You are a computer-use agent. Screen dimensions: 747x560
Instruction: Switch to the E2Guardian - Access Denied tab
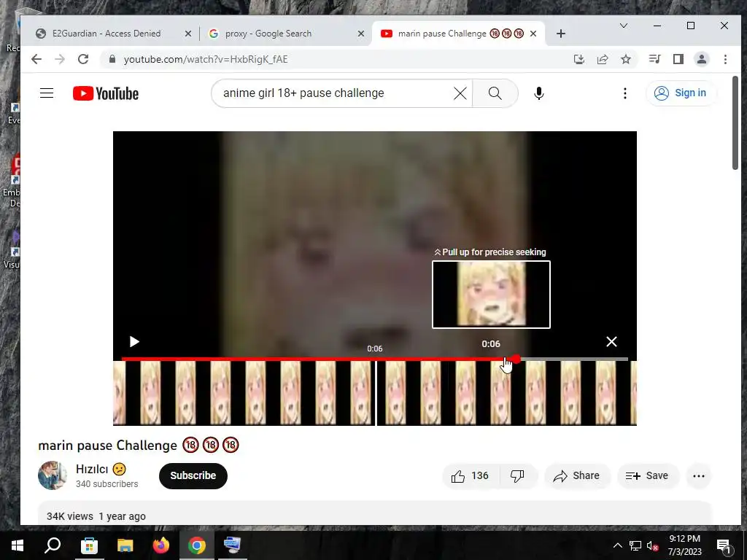pyautogui.click(x=107, y=34)
